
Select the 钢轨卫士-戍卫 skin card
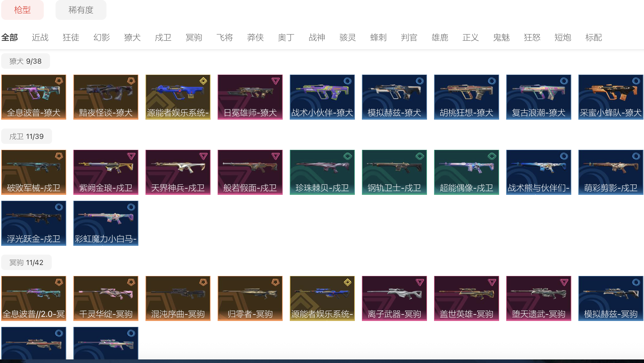coord(394,172)
